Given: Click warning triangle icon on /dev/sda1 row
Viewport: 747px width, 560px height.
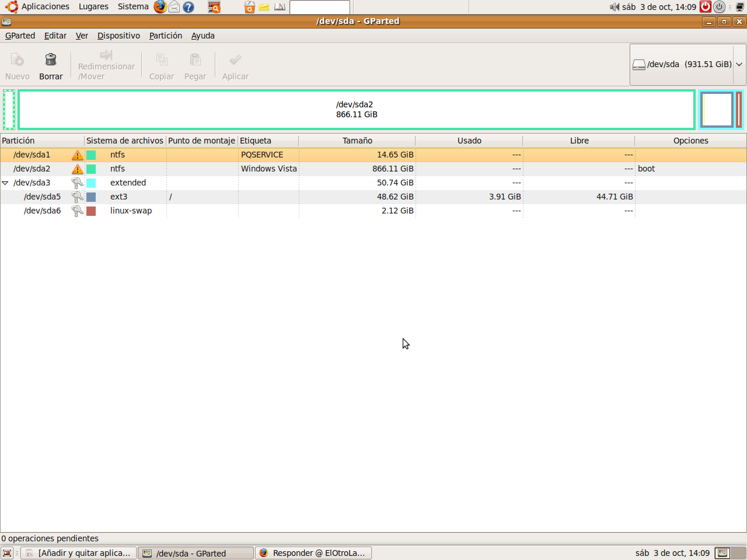Looking at the screenshot, I should click(78, 155).
